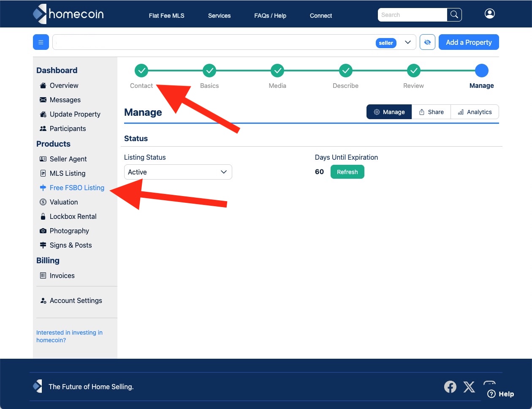This screenshot has width=532, height=409.
Task: Open the Flat Fee MLS menu
Action: pos(166,16)
